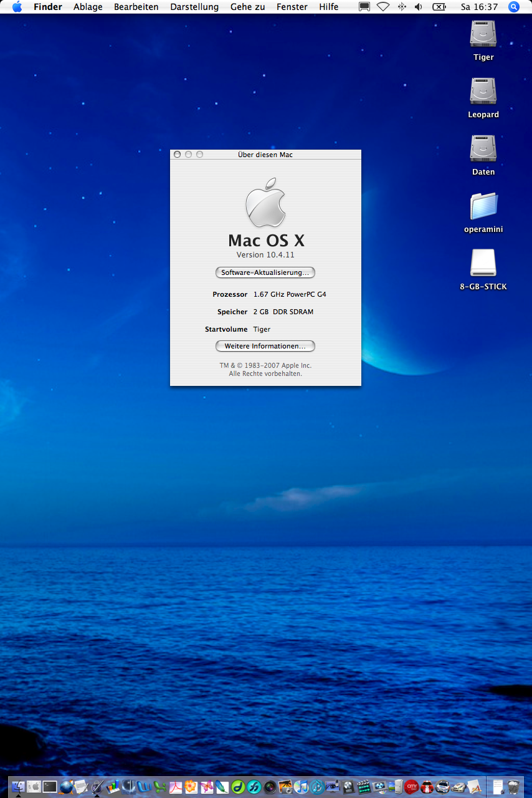Click the 2 GB DDR SDRAM memory value
This screenshot has width=532, height=798.
(283, 312)
